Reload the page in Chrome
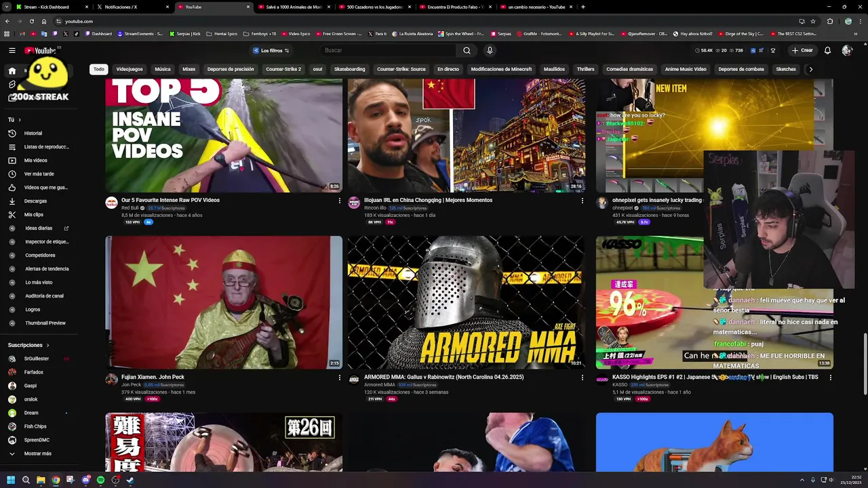The image size is (868, 488). point(31,21)
